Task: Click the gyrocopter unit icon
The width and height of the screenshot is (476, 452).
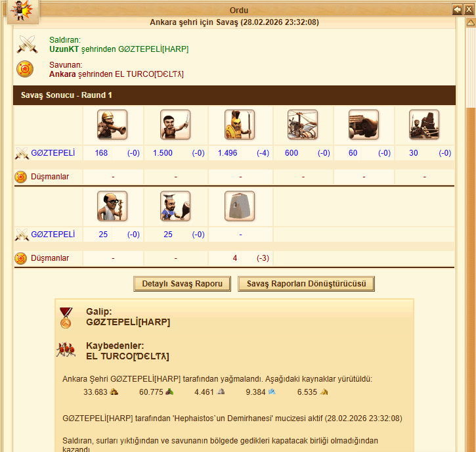Action: 303,125
